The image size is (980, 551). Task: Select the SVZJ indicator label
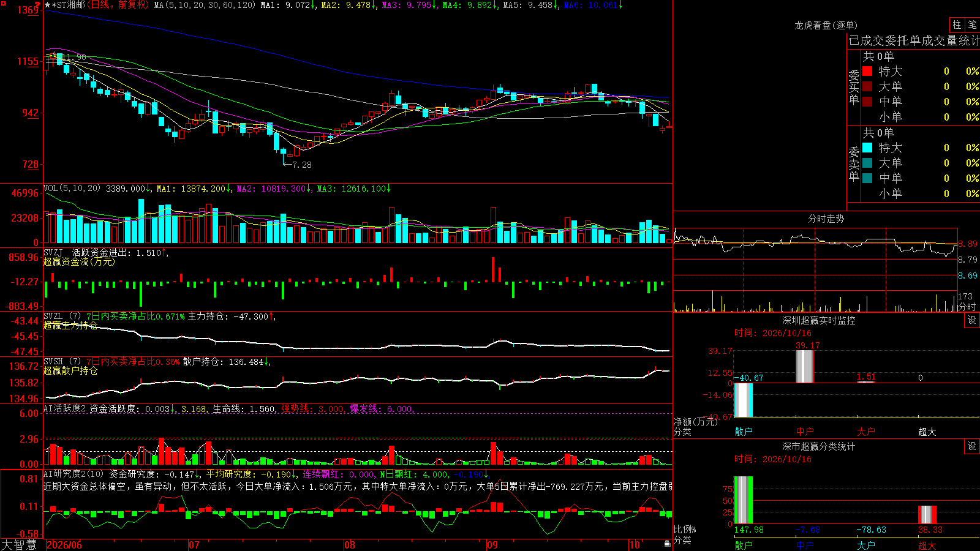tap(53, 252)
